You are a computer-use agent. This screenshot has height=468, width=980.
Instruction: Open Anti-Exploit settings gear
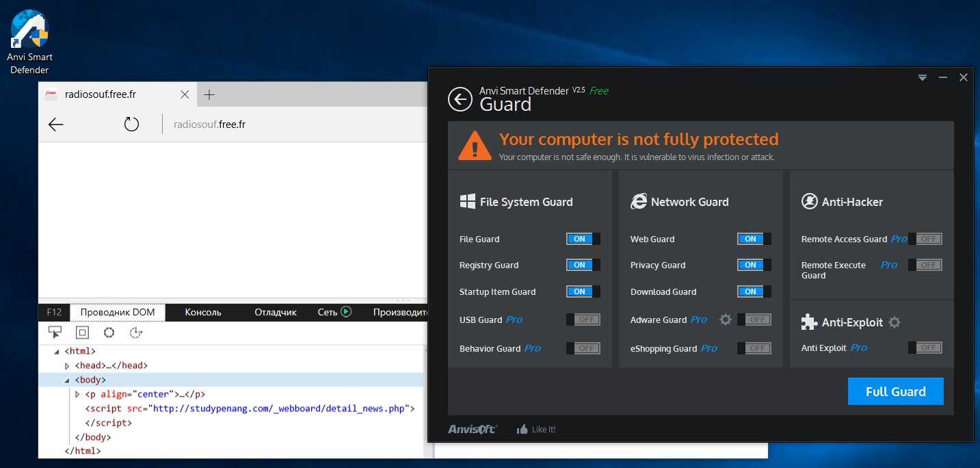pos(895,322)
